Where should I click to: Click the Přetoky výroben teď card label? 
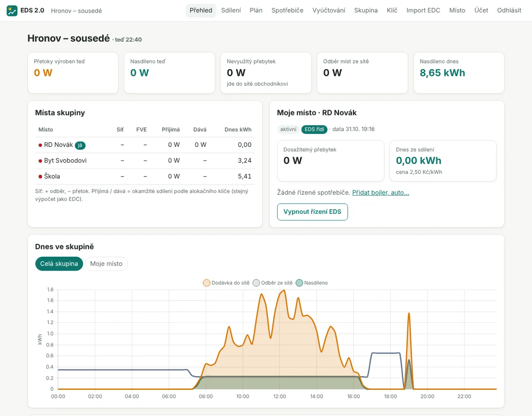(x=59, y=61)
